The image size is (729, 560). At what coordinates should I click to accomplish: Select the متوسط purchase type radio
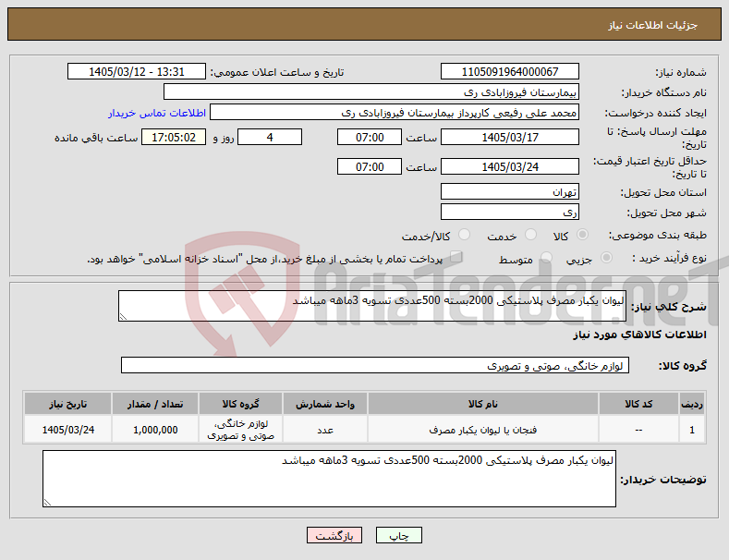546,258
